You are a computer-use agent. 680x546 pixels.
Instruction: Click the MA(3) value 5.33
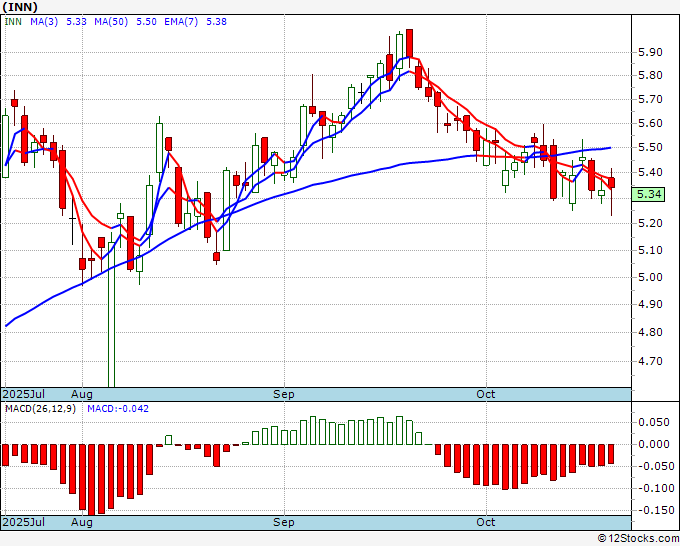(x=76, y=22)
